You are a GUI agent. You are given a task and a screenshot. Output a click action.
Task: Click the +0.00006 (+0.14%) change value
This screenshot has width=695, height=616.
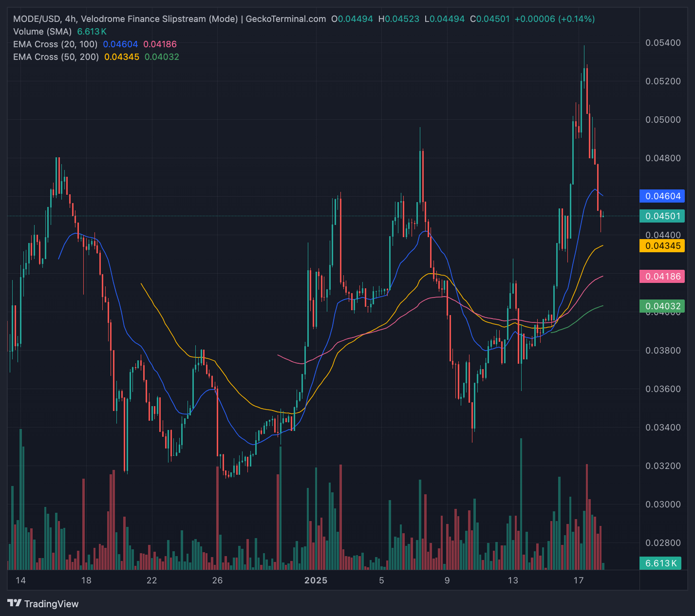(x=555, y=19)
